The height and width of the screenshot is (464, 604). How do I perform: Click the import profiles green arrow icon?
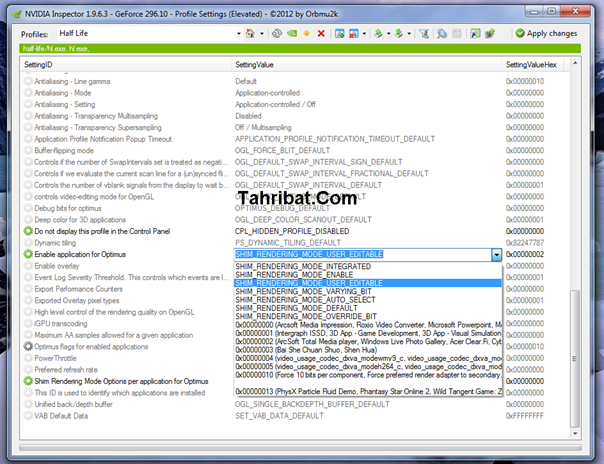pos(398,33)
